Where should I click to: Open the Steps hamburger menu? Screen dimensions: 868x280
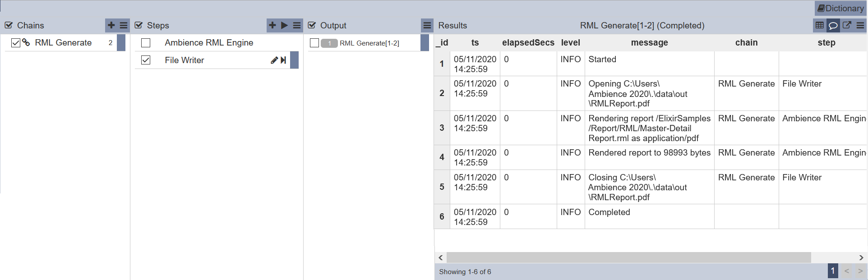click(x=297, y=25)
